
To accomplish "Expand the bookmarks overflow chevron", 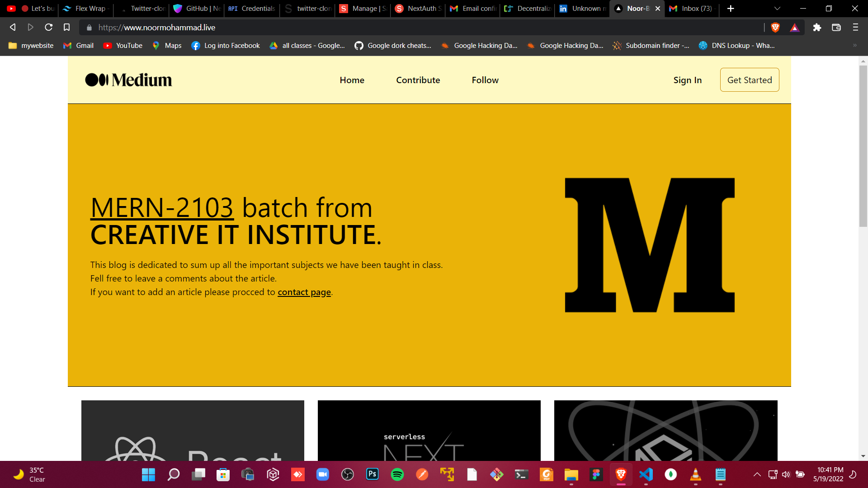I will [854, 45].
